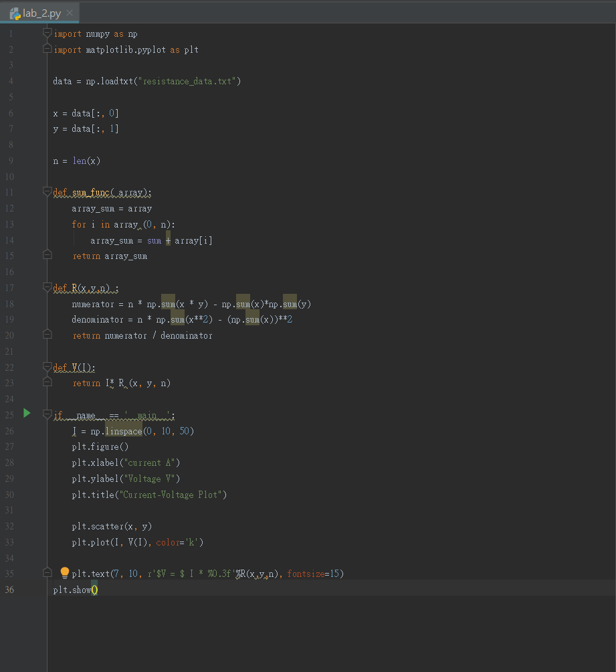Click line number 9 in the gutter
616x672 pixels.
pos(11,161)
